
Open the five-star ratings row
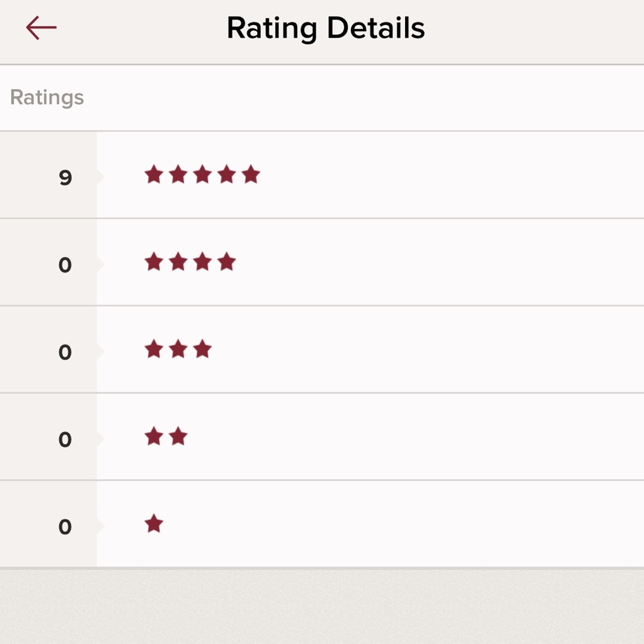tap(322, 175)
